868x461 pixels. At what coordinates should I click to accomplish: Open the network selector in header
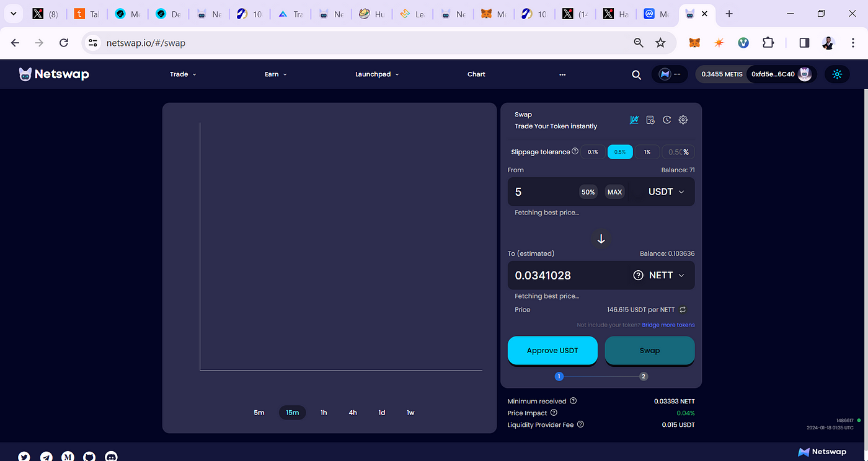(x=670, y=74)
